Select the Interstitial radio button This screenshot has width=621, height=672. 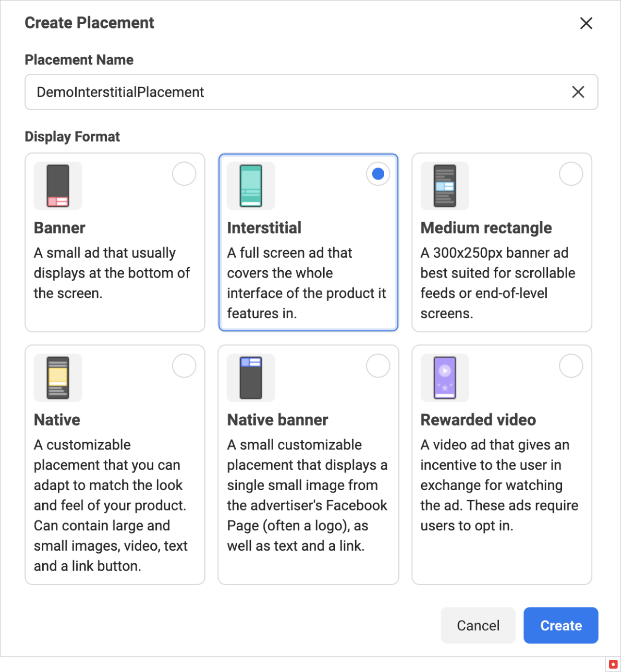378,174
